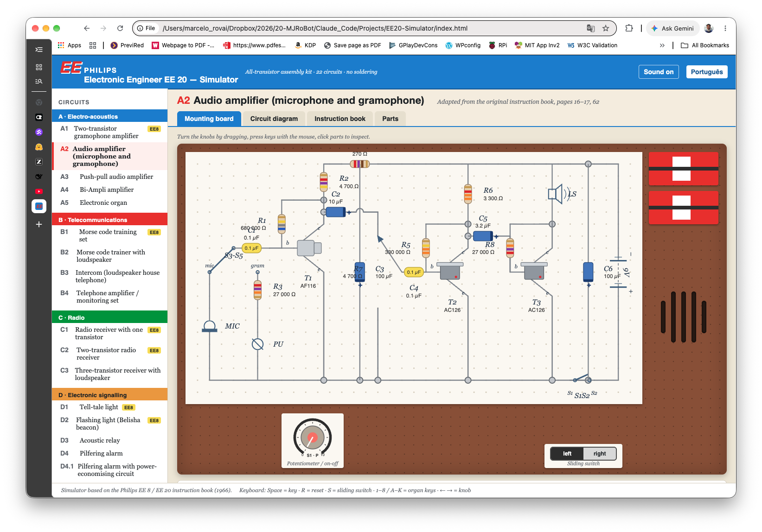This screenshot has height=532, width=762.
Task: Show hidden bookmarks with the chevron
Action: (x=662, y=45)
